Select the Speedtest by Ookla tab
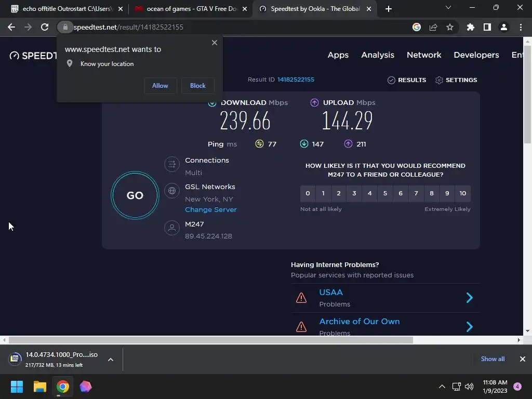 314,9
